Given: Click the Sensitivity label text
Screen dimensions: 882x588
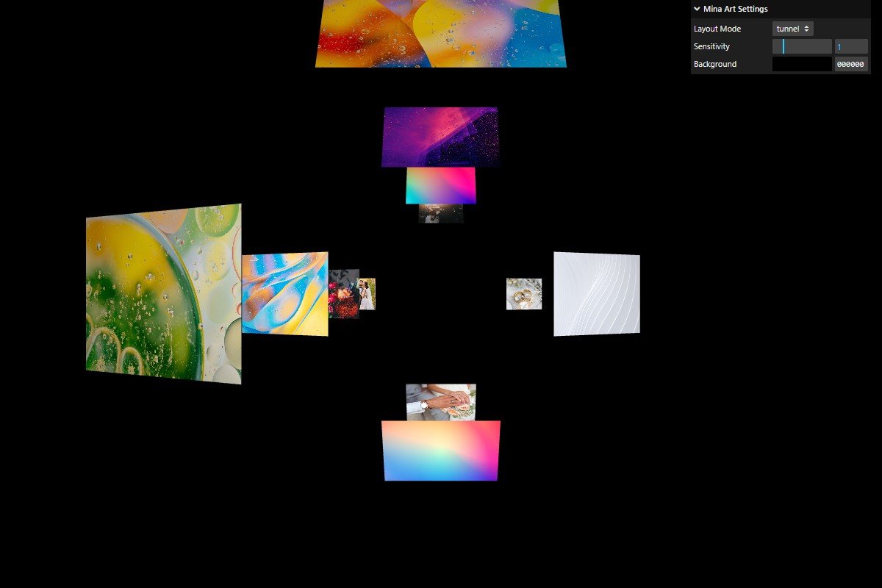Looking at the screenshot, I should [x=711, y=46].
